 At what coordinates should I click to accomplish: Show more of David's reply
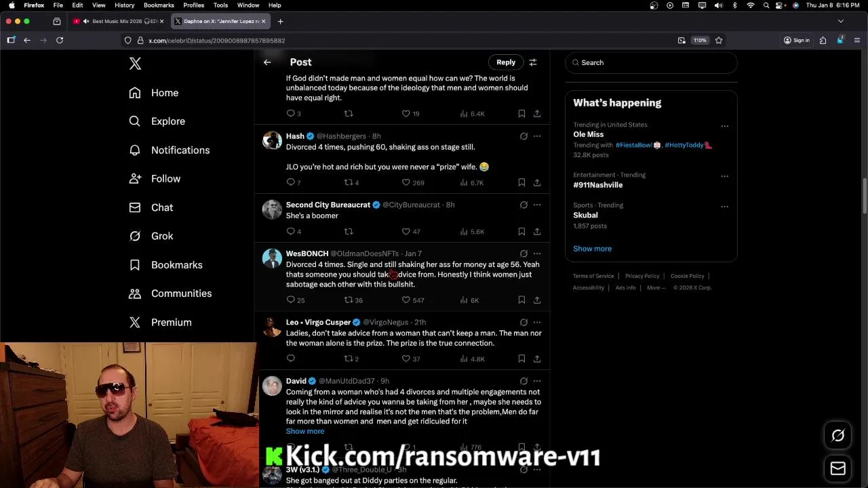(x=305, y=431)
